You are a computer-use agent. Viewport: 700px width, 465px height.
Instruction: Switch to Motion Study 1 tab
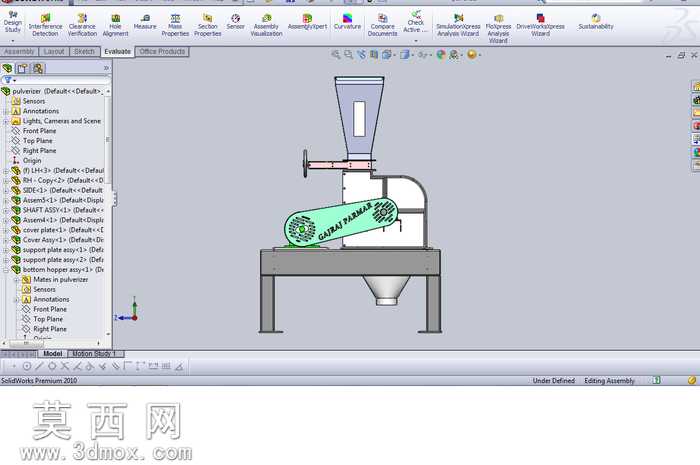(94, 353)
